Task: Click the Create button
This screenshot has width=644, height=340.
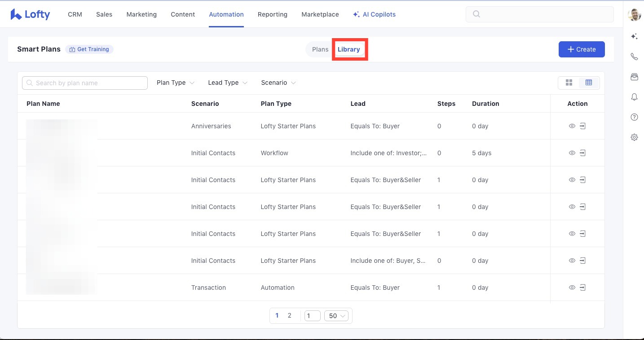Action: [x=582, y=49]
